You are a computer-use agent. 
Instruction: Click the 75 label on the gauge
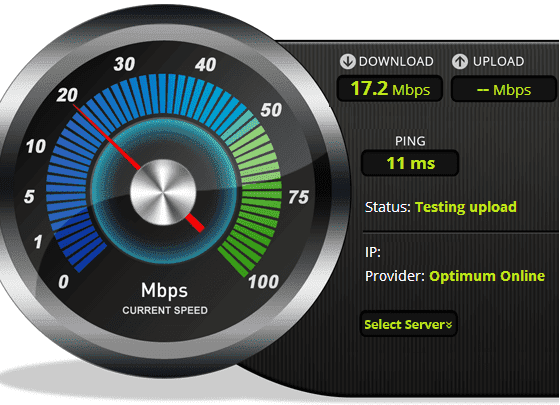299,197
